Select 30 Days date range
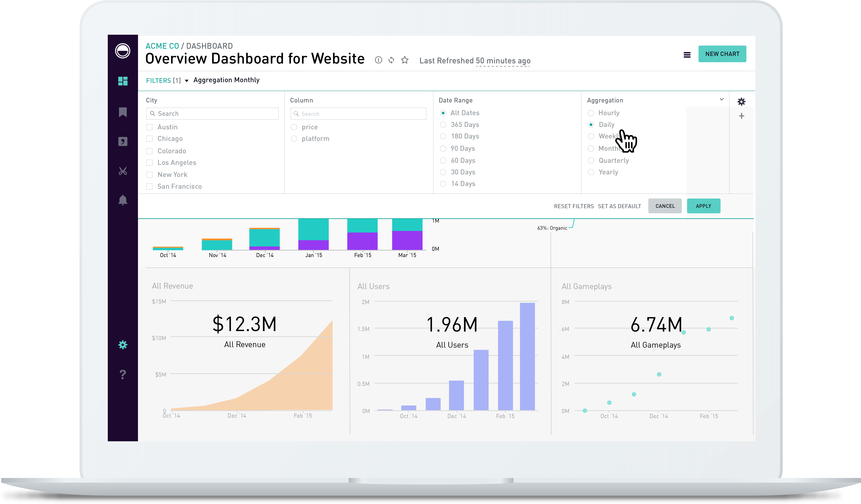The image size is (861, 504). pyautogui.click(x=443, y=172)
